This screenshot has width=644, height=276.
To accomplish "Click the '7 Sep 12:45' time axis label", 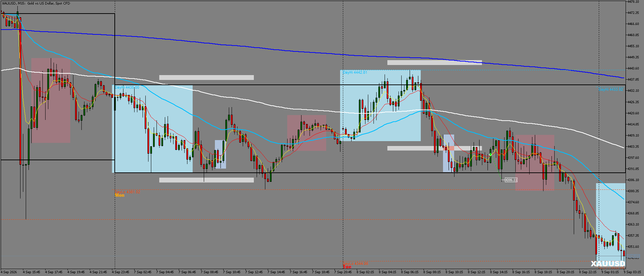I will point(254,272).
